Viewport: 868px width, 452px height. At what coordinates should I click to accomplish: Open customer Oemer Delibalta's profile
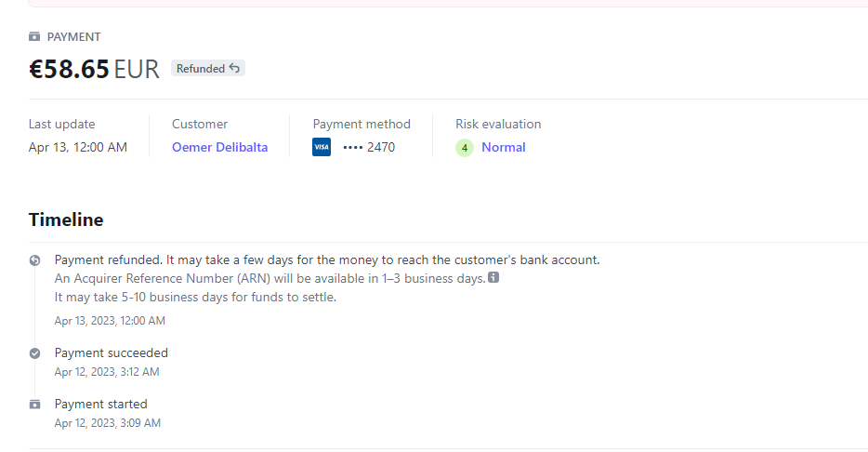coord(219,147)
